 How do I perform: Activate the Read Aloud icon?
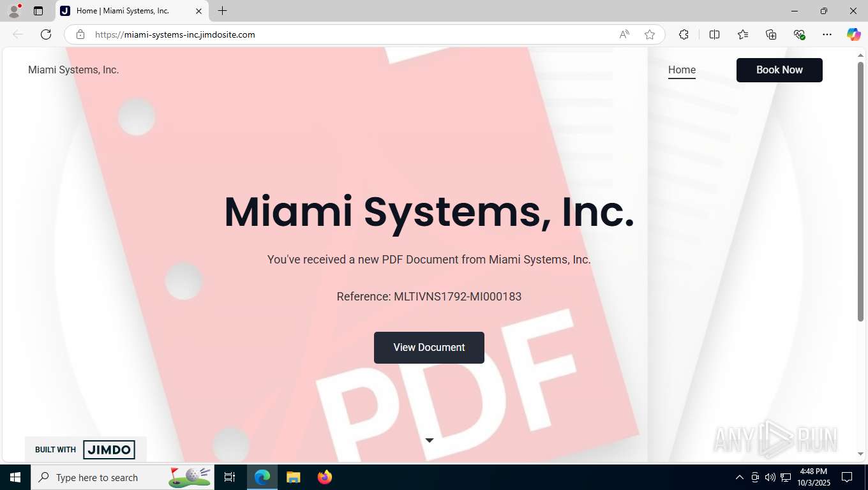coord(624,34)
